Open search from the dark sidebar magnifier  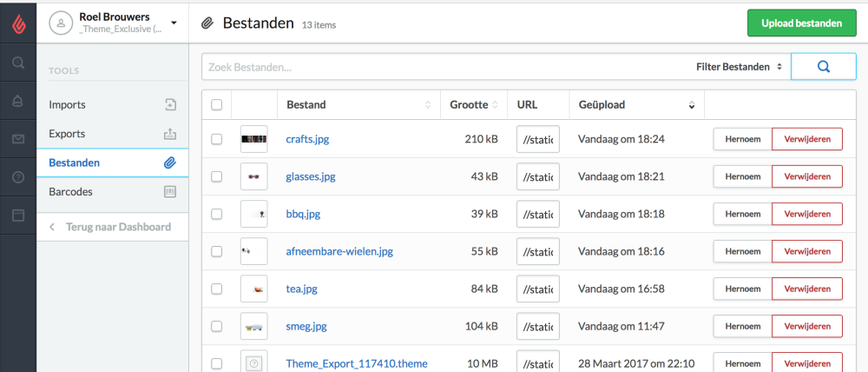(x=18, y=63)
